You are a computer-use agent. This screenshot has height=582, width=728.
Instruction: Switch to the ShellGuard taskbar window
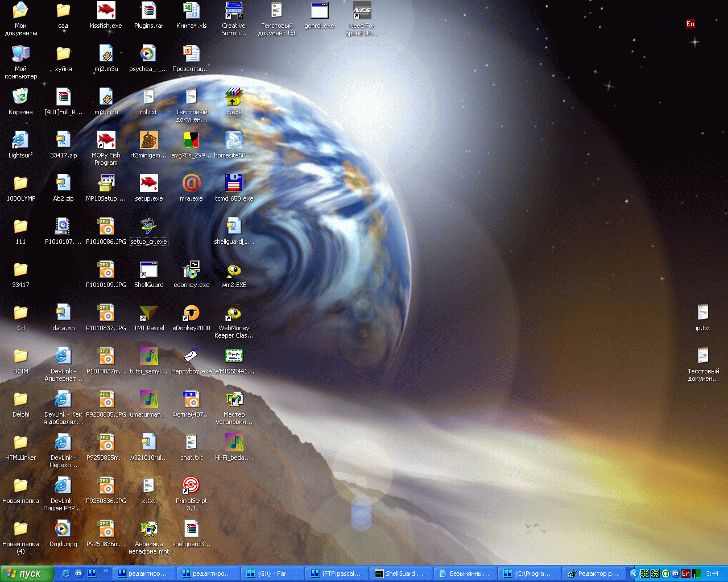tap(400, 573)
